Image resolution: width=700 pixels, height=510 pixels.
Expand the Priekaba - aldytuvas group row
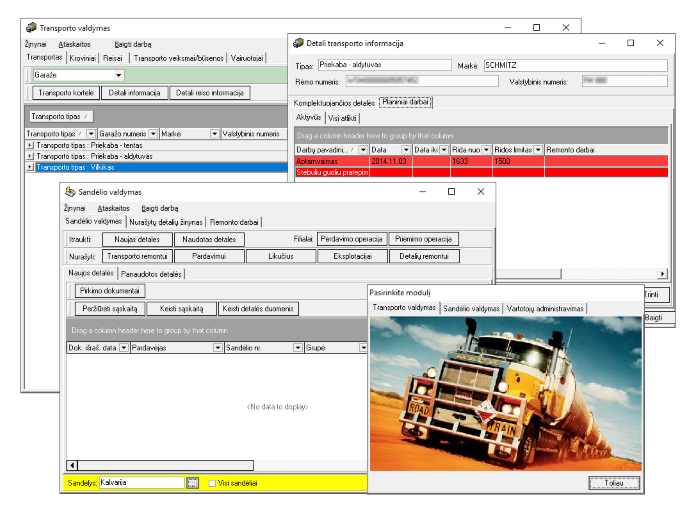pyautogui.click(x=30, y=156)
